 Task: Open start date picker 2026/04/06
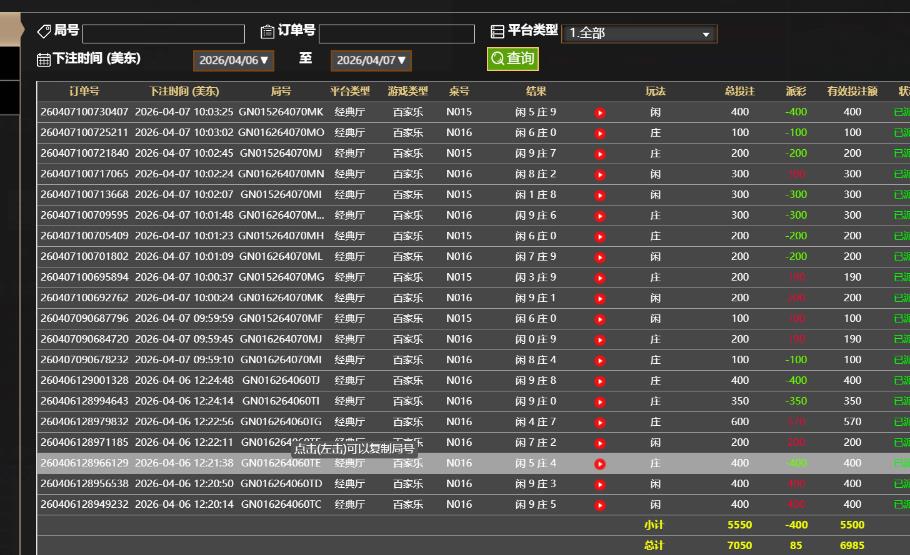tap(233, 60)
